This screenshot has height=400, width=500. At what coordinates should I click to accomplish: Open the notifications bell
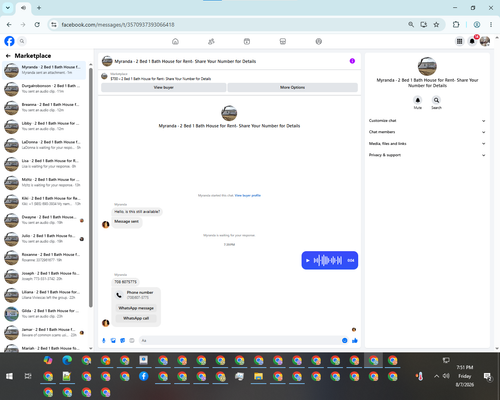tap(472, 41)
